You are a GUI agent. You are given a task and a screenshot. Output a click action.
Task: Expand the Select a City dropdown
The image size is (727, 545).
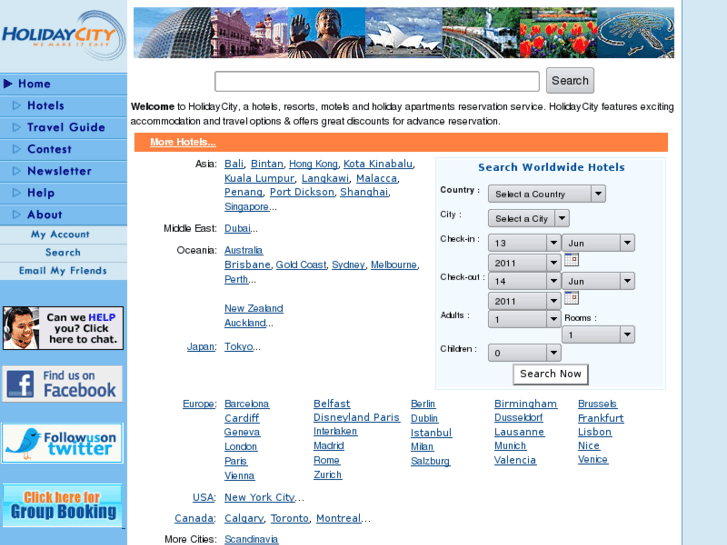(528, 218)
